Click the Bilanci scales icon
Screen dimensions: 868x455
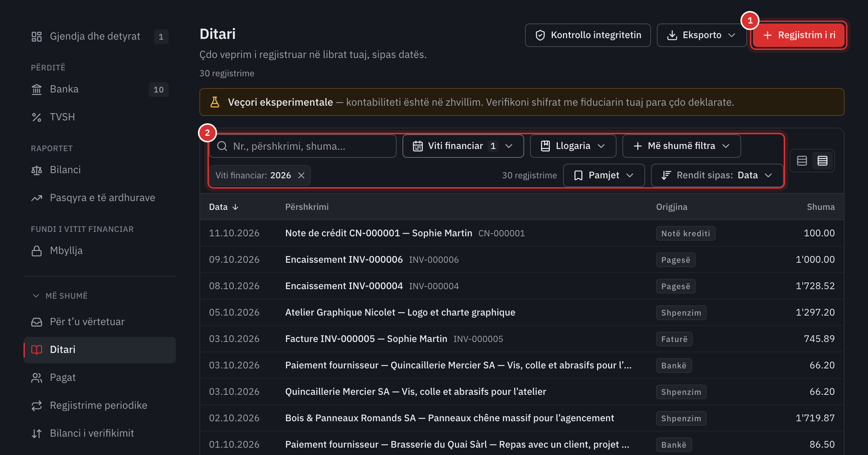[37, 170]
